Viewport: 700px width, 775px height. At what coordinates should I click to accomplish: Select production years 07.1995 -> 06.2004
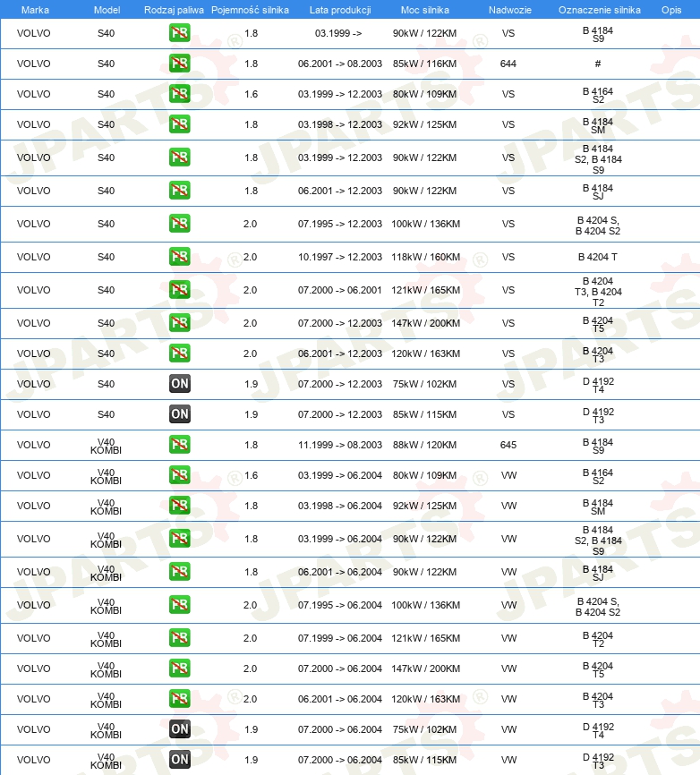340,605
